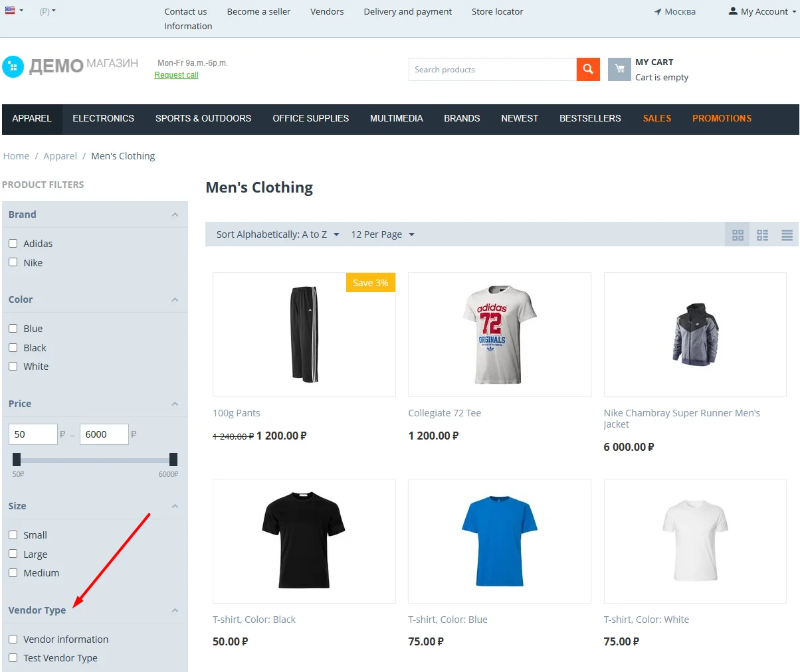The height and width of the screenshot is (672, 800).
Task: Open the Become a seller link
Action: (258, 11)
